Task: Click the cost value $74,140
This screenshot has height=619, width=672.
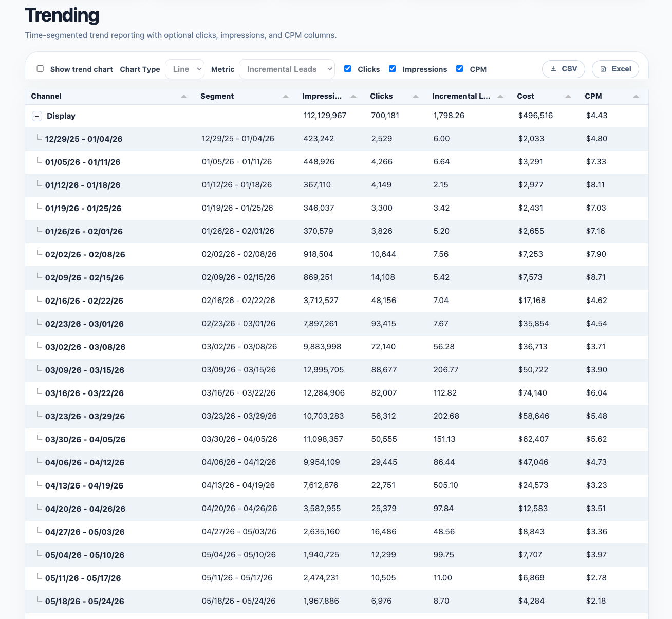Action: tap(532, 393)
